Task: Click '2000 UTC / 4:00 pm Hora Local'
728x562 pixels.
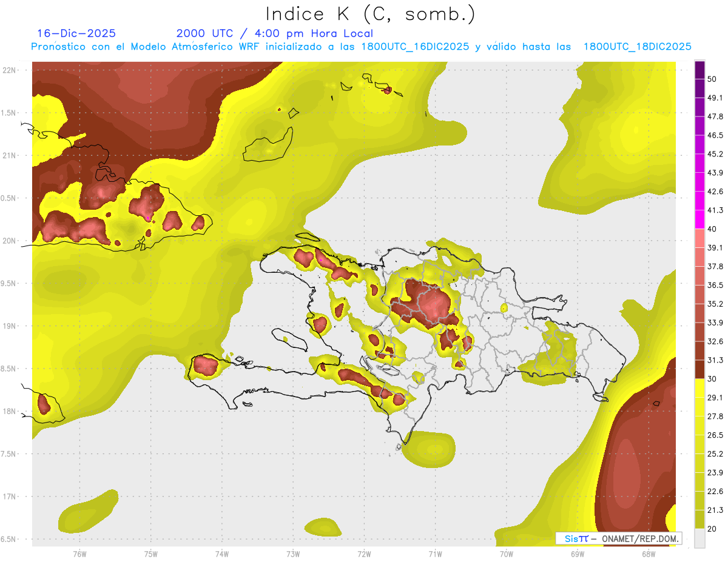Action: pos(275,33)
